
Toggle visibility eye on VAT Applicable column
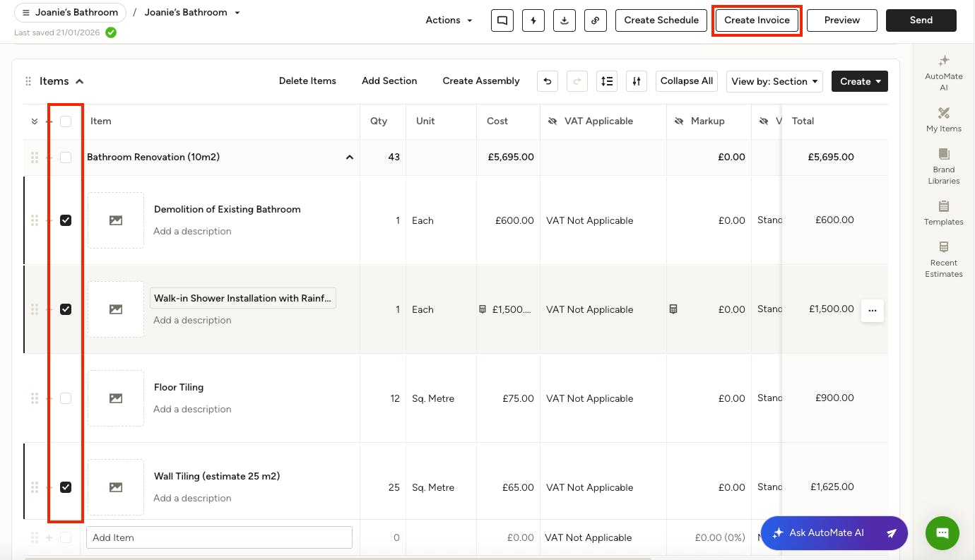pos(552,121)
